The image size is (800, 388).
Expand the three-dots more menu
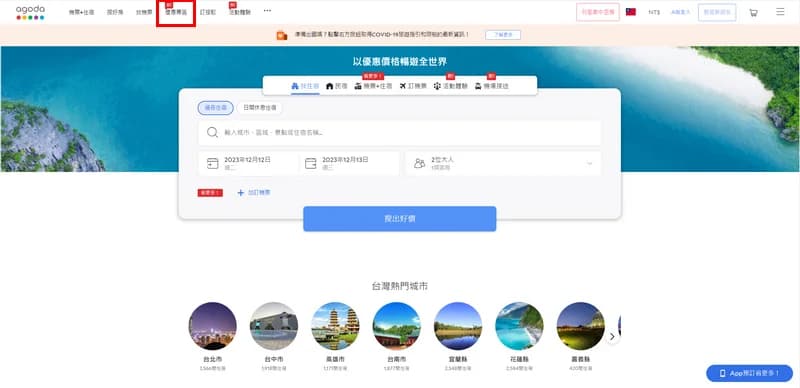(267, 10)
